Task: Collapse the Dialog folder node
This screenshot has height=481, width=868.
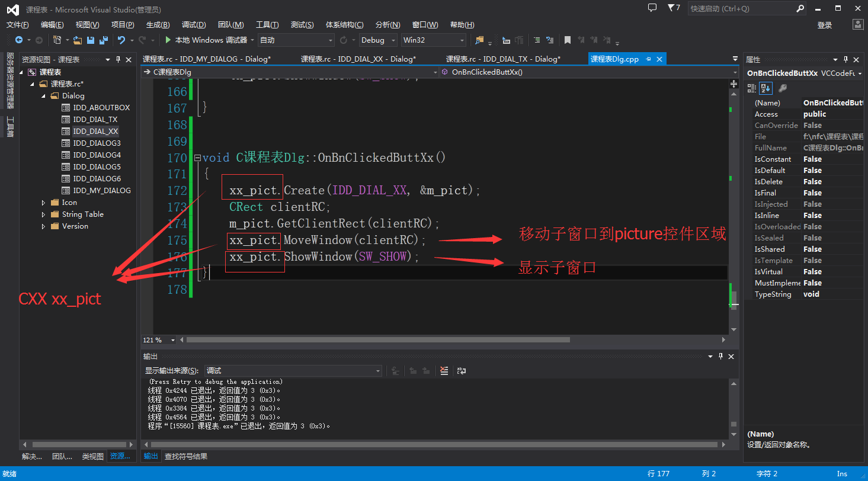Action: point(43,95)
